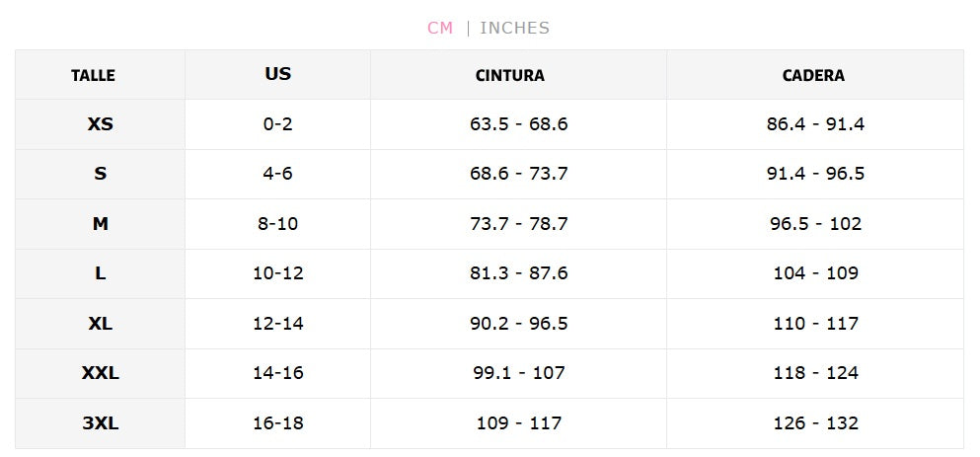Switch units to INCHES
This screenshot has width=980, height=457.
514,28
